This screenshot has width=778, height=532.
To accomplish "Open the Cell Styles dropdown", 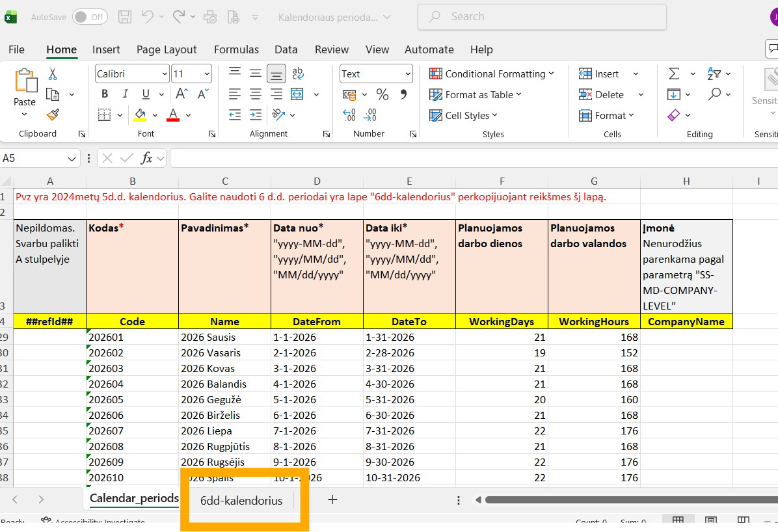I will (463, 116).
